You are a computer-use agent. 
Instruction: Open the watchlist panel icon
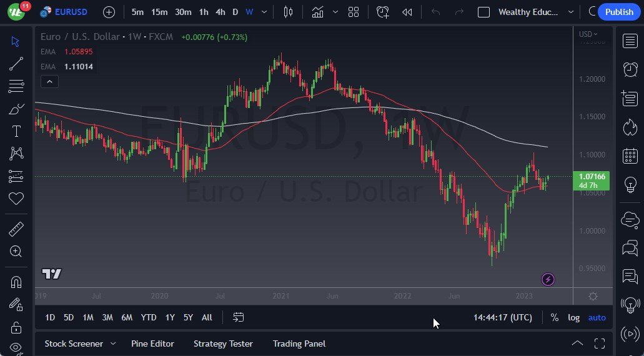pos(630,41)
